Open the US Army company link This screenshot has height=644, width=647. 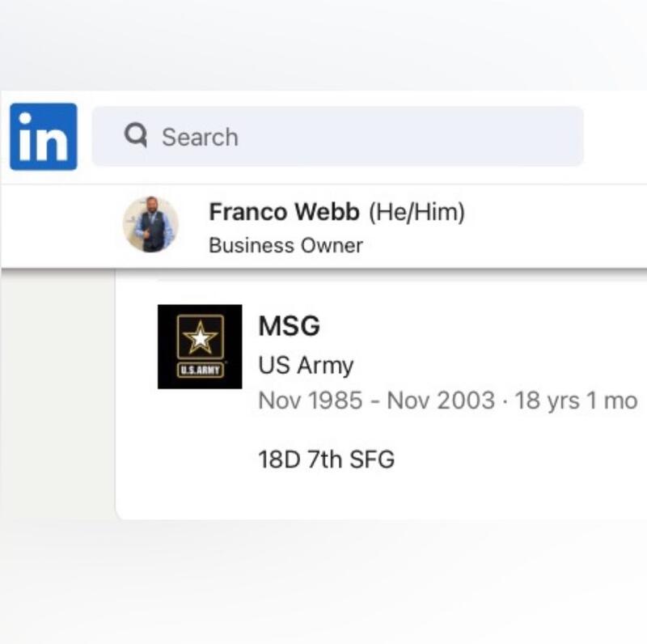coord(306,365)
